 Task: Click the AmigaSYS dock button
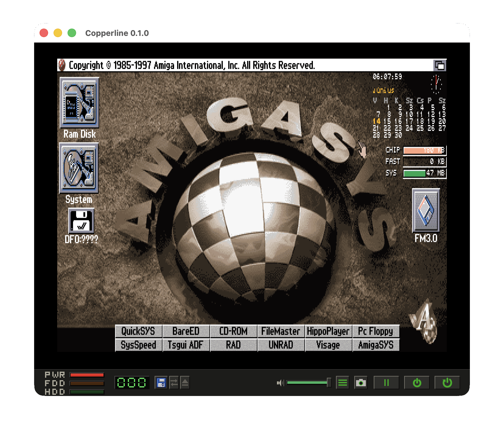[x=376, y=345]
